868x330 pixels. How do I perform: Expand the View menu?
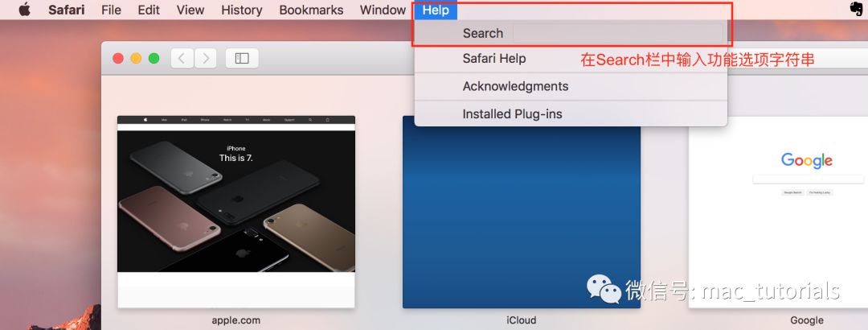[190, 10]
